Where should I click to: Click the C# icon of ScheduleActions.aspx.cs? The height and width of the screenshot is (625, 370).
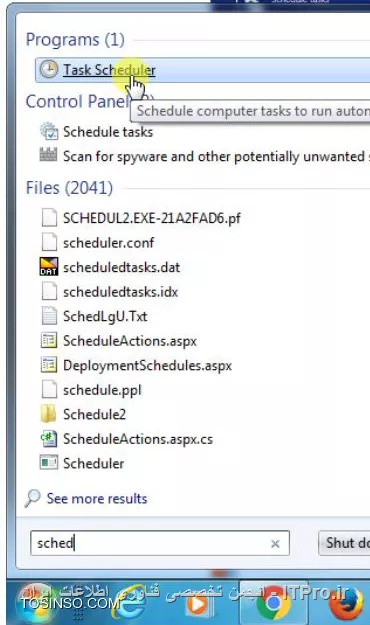coord(49,439)
